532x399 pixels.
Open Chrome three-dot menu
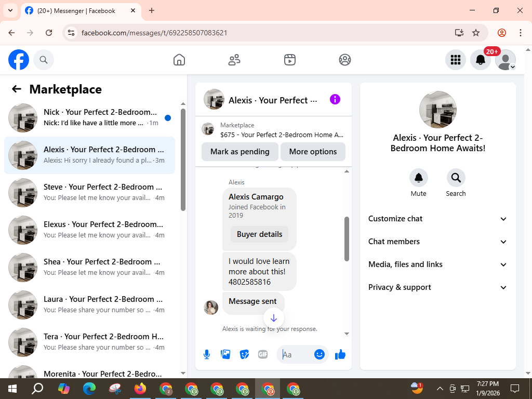tap(521, 33)
